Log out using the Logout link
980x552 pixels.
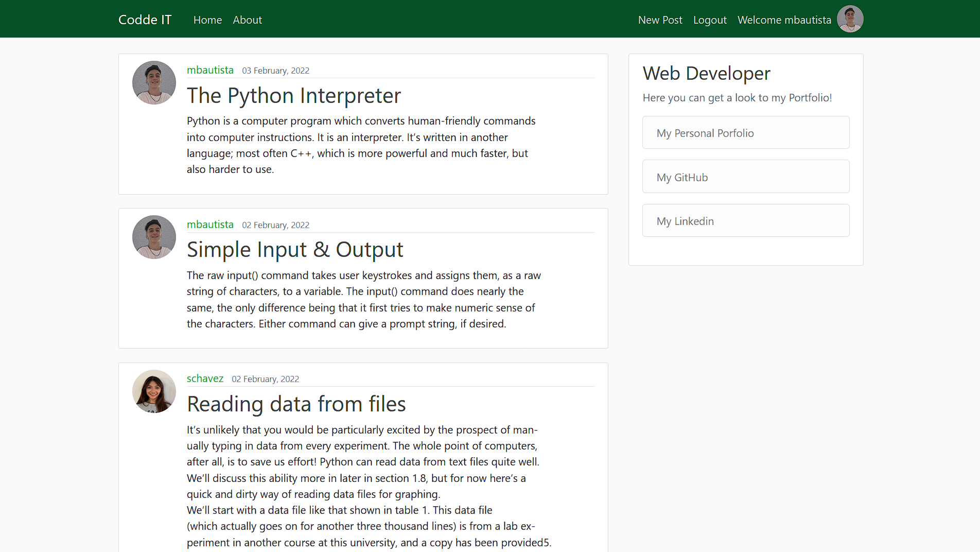(710, 20)
